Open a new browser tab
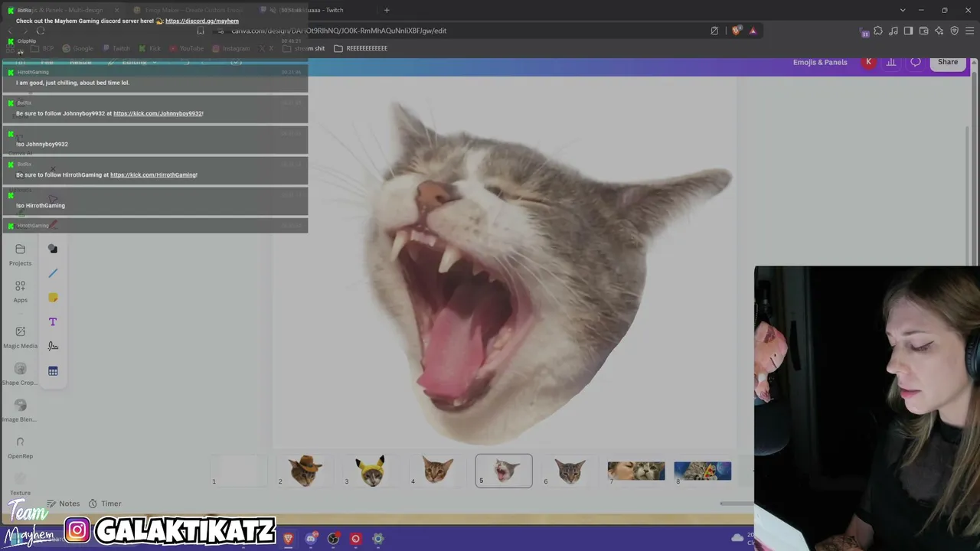This screenshot has height=551, width=980. pyautogui.click(x=387, y=10)
